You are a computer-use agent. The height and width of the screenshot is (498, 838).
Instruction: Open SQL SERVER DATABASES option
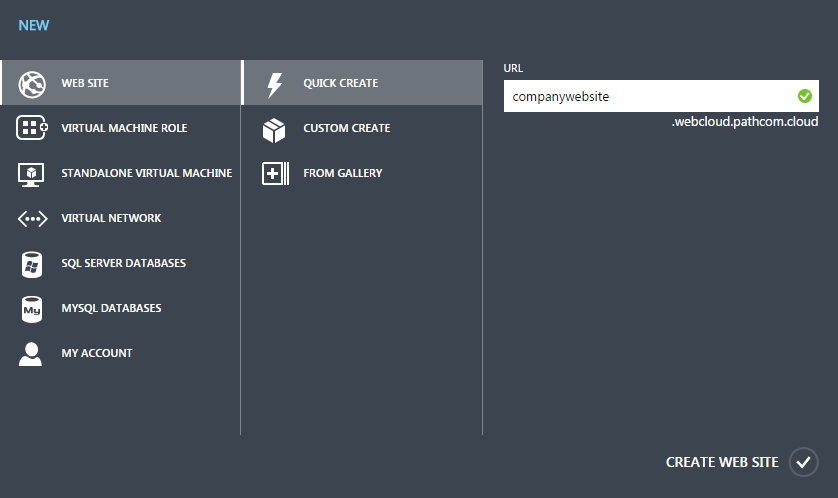123,263
